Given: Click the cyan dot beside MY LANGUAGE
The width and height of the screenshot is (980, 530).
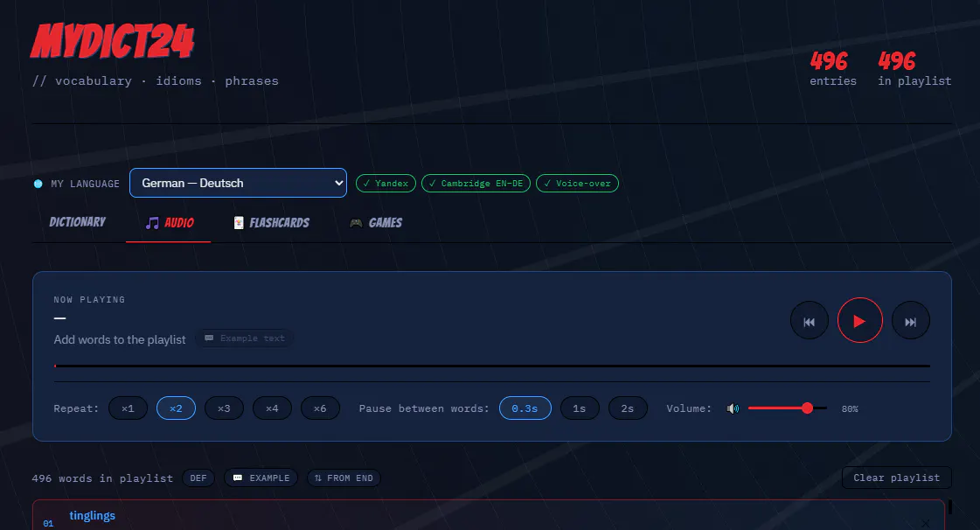Looking at the screenshot, I should point(38,184).
